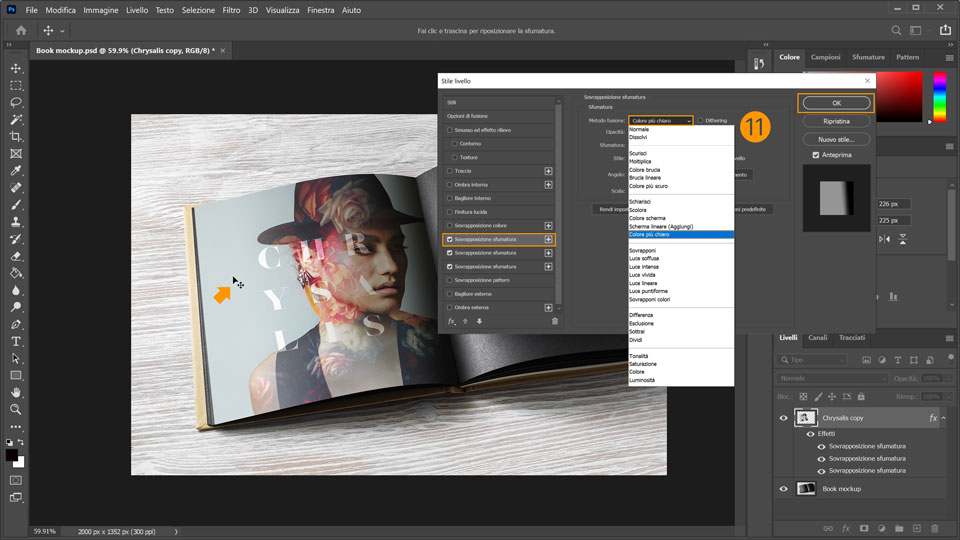Open the Filtro menu
This screenshot has width=960, height=540.
click(231, 10)
